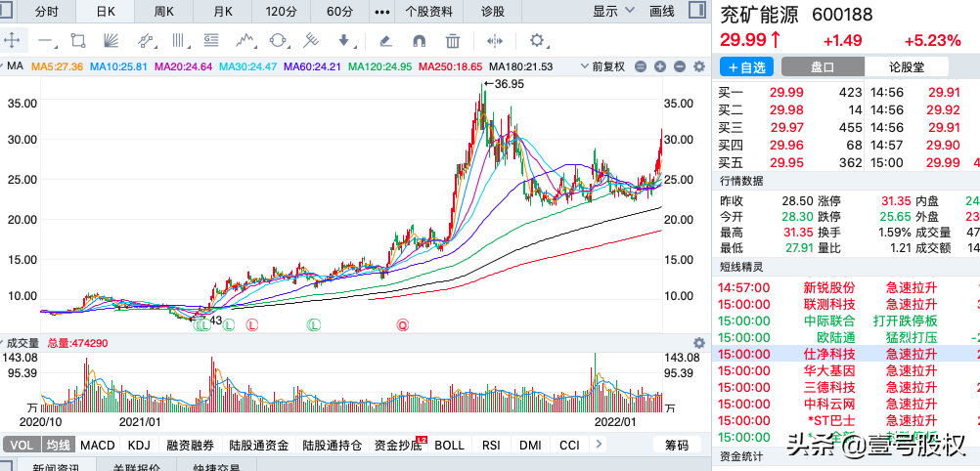
Task: Click the MA5:27.36 label
Action: pos(58,66)
